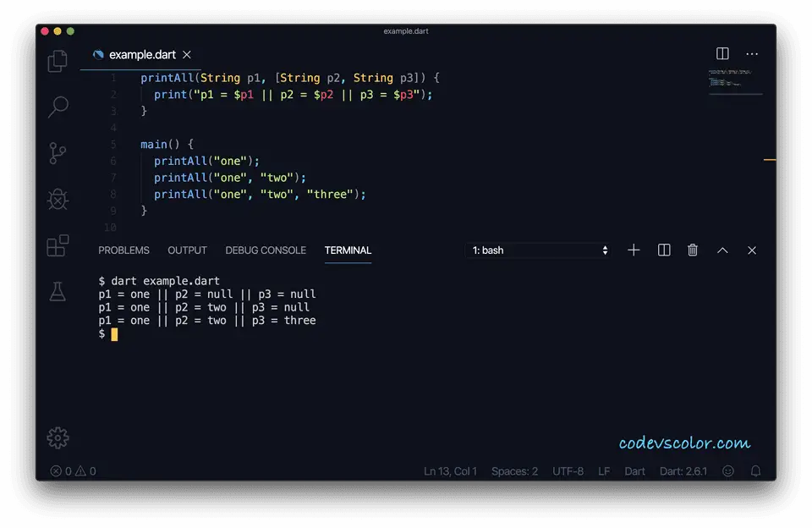Click line number 5 in gutter
Screen dimensions: 812x528
112,144
